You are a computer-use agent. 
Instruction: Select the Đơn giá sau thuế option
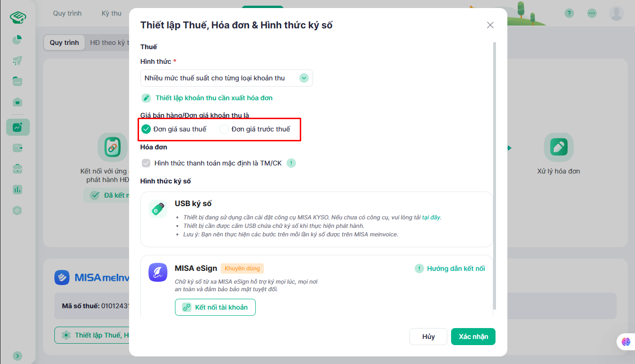pos(174,129)
